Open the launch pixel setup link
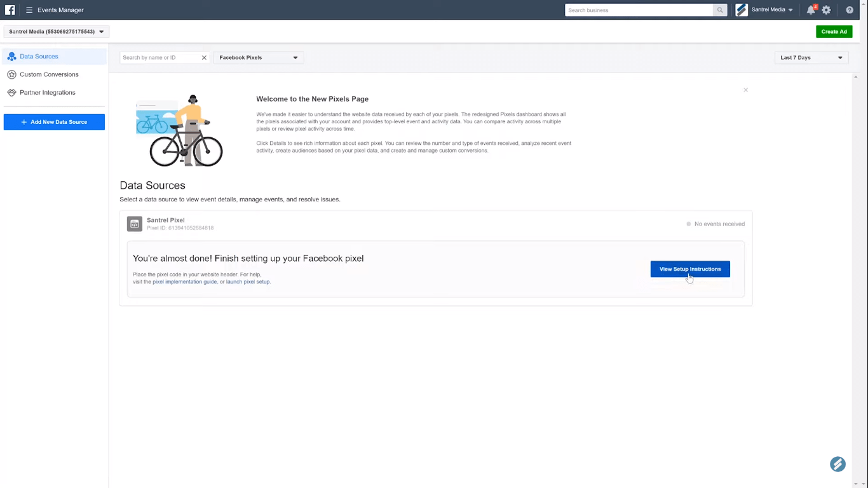The width and height of the screenshot is (868, 488). click(x=248, y=281)
